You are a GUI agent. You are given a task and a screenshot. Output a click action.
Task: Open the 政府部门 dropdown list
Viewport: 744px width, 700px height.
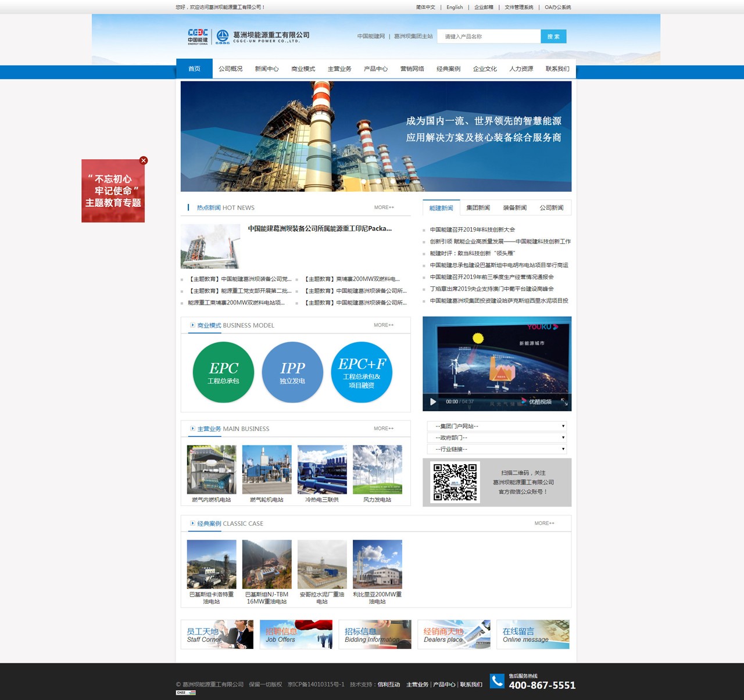pyautogui.click(x=497, y=437)
